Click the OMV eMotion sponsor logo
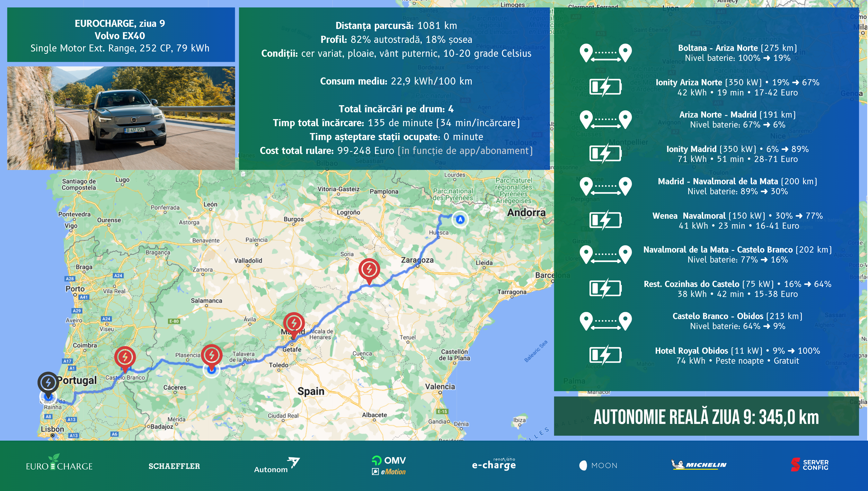Viewport: 868px width, 491px height. click(x=389, y=465)
